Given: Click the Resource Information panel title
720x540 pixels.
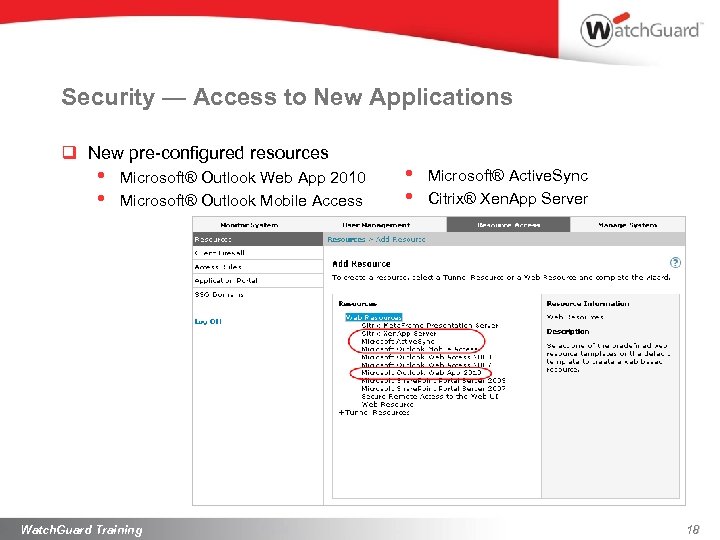Looking at the screenshot, I should tap(588, 304).
